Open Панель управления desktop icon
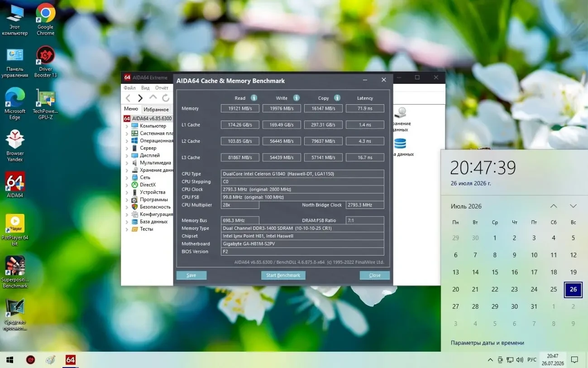The height and width of the screenshot is (368, 588). (14, 62)
